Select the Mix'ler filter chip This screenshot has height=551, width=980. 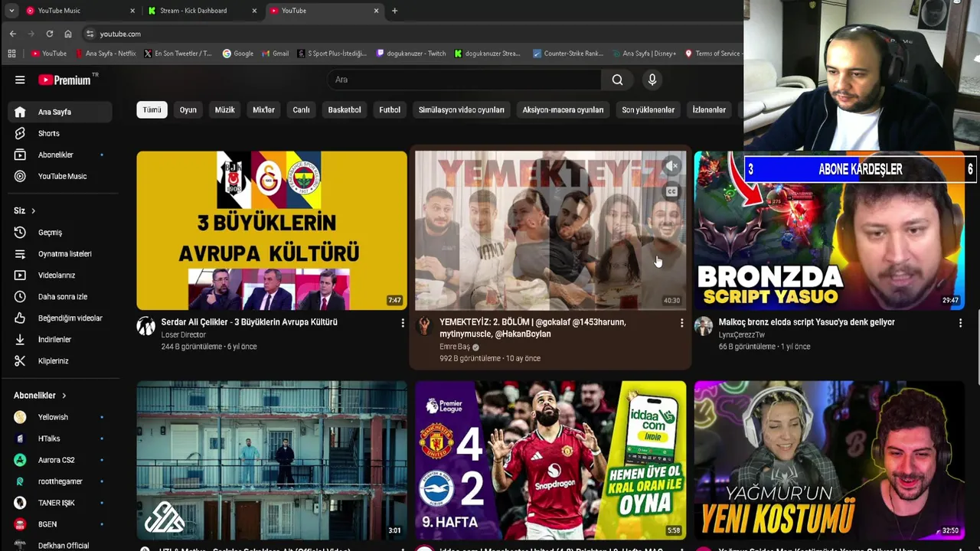tap(263, 109)
